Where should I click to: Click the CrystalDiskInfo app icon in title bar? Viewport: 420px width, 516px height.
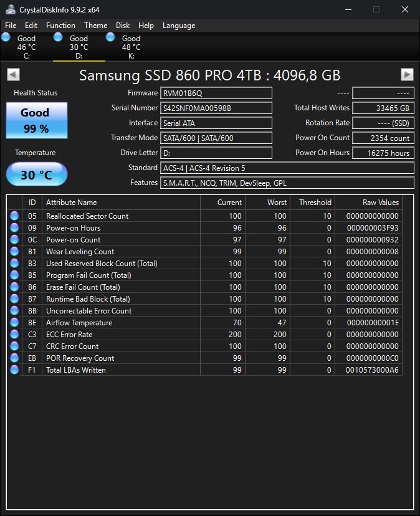[x=10, y=9]
